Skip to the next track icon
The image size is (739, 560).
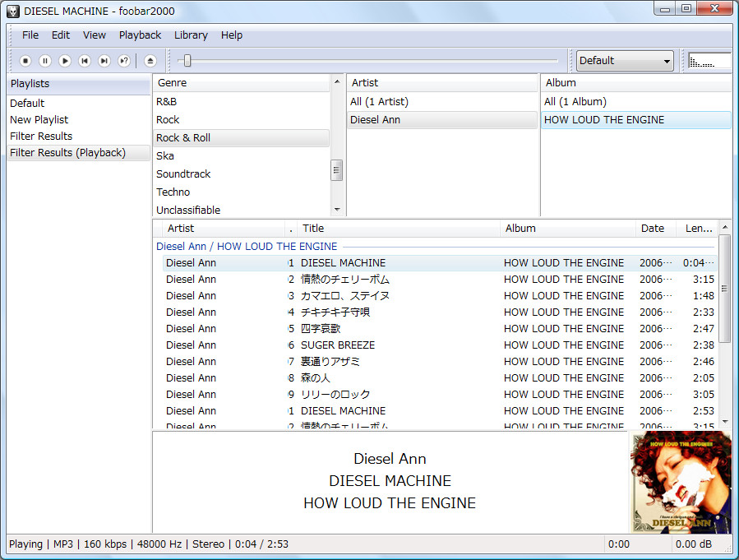(x=104, y=60)
